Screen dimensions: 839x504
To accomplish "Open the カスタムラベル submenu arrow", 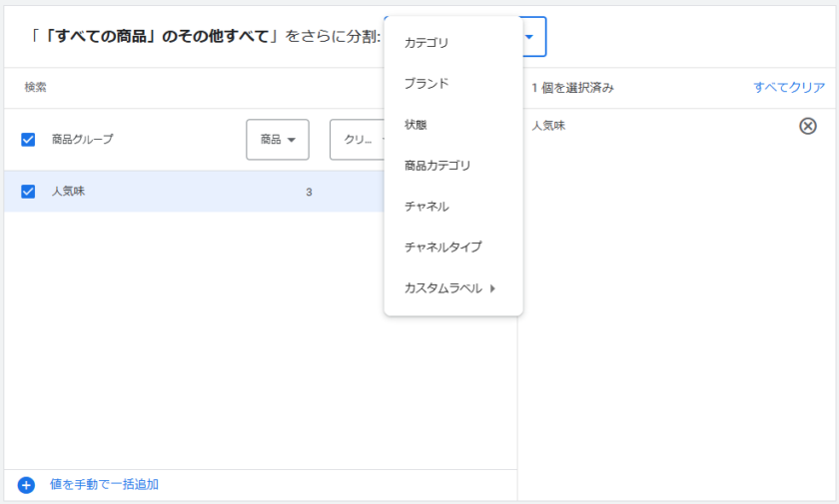I will coord(493,288).
